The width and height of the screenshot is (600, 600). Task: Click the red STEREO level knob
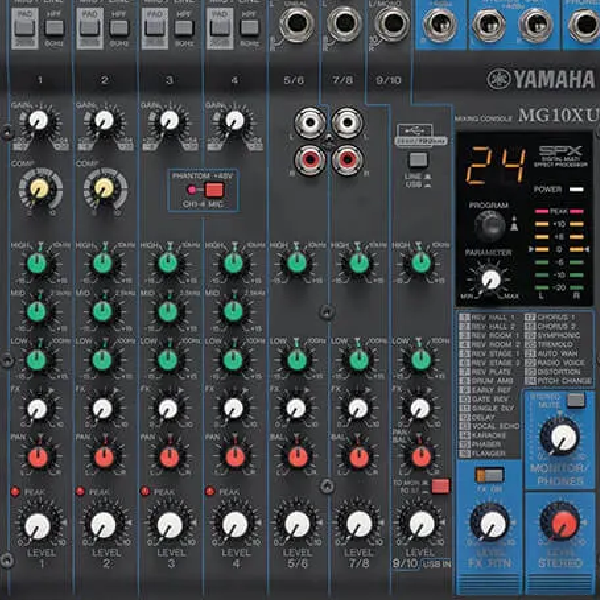560,522
